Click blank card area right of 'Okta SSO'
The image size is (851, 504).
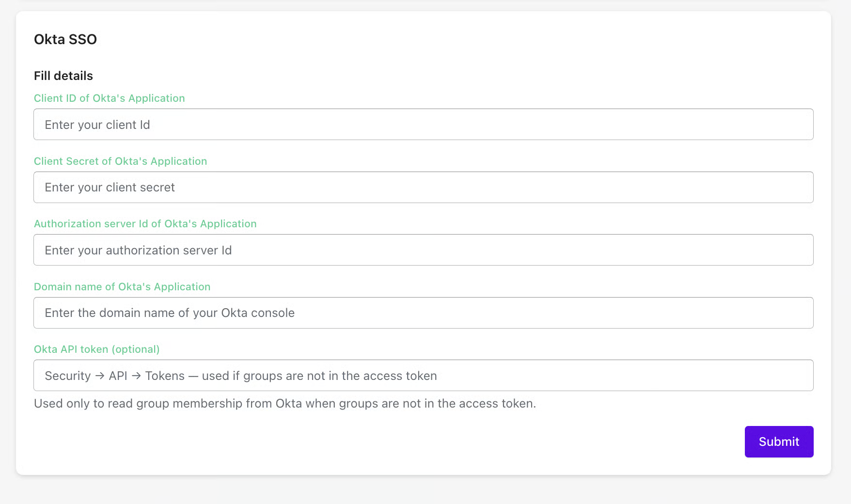436,39
